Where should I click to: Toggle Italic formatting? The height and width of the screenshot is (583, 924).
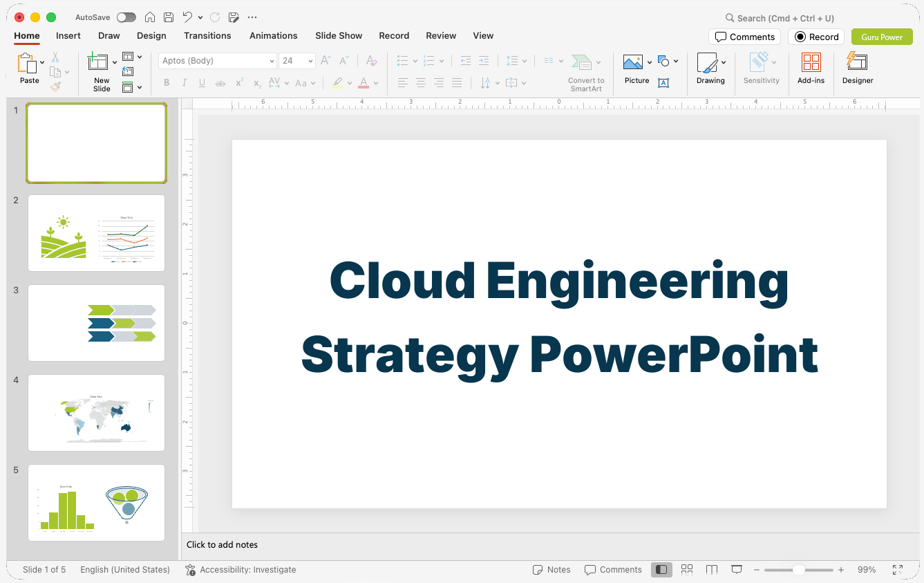185,83
